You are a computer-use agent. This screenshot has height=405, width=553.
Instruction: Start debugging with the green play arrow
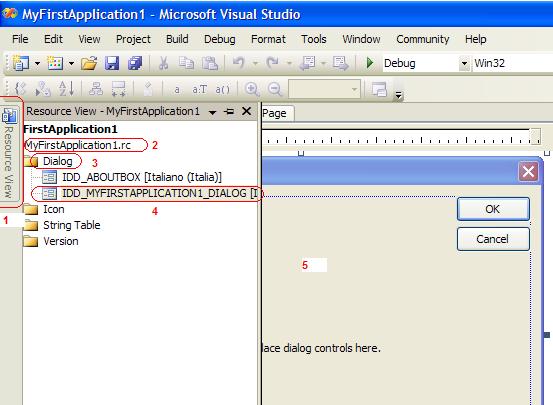[x=370, y=63]
